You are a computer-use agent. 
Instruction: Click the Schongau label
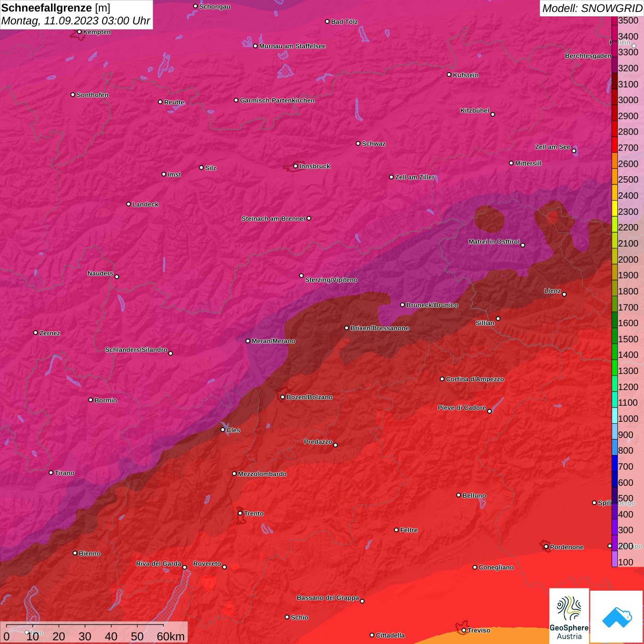tap(215, 6)
